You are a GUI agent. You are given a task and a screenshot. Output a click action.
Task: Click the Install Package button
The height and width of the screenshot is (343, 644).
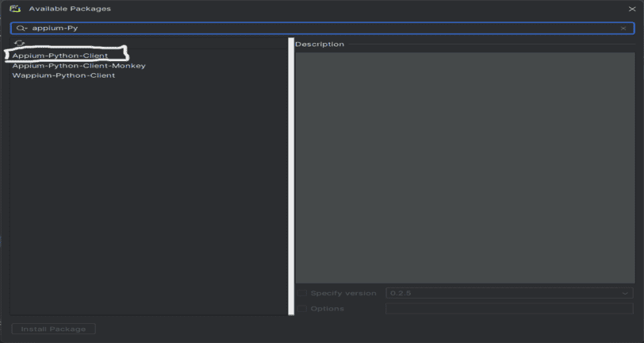(x=53, y=329)
